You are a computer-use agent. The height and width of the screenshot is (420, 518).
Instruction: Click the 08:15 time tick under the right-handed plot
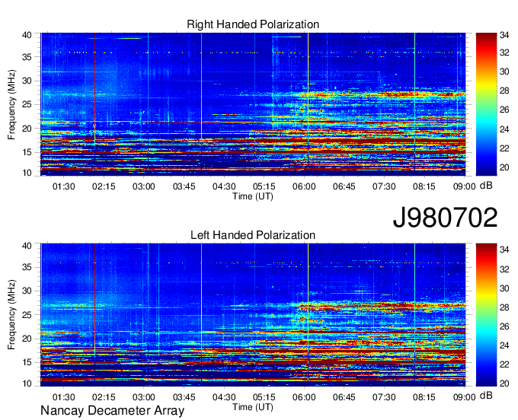point(424,186)
